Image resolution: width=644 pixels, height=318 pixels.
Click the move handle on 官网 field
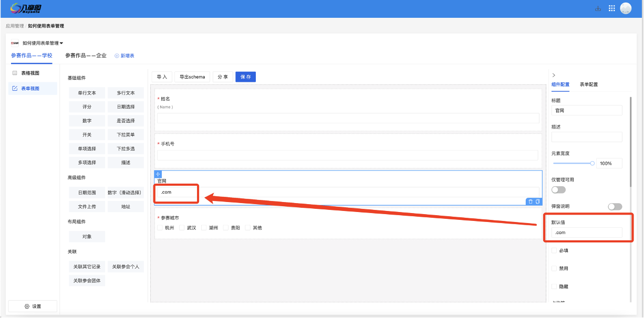[x=158, y=174]
